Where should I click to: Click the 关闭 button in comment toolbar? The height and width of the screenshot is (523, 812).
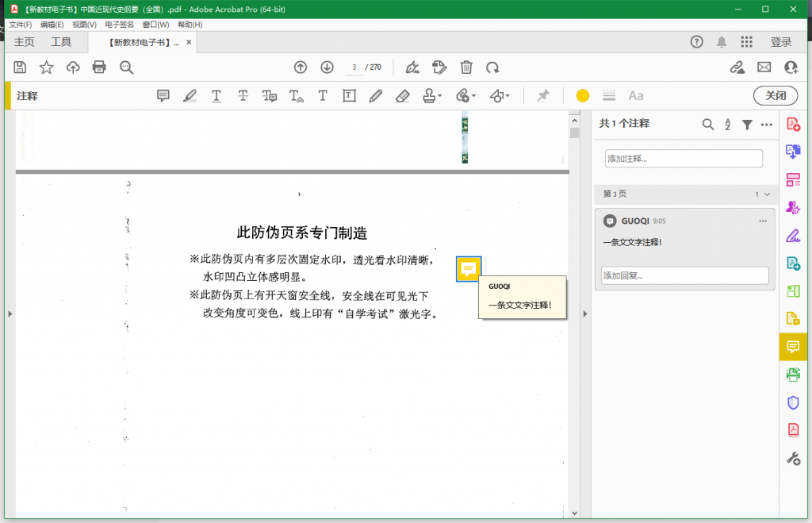click(775, 96)
